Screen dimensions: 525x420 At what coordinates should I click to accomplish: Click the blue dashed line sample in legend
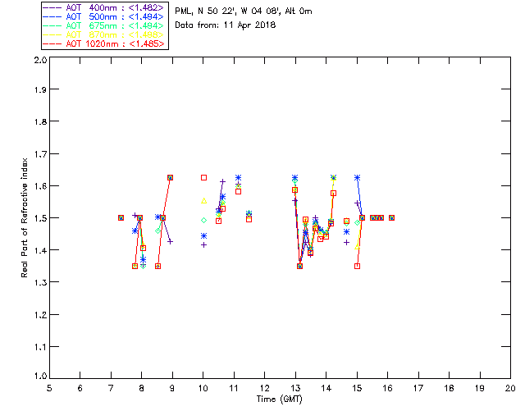click(x=52, y=16)
